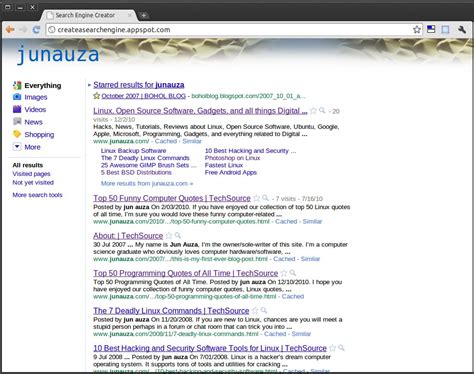The height and width of the screenshot is (374, 474).
Task: Open The 7 Deadly Linux Commands | TechSource result
Action: pyautogui.click(x=171, y=311)
